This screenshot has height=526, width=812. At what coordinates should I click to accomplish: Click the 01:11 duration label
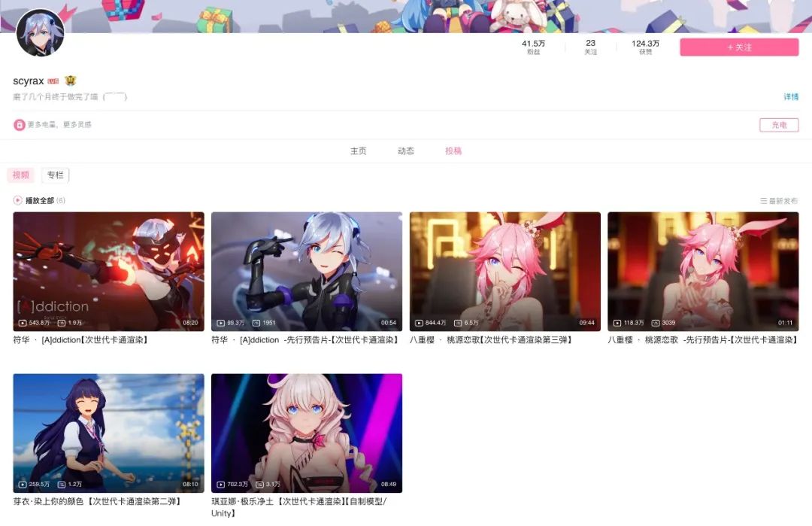[785, 323]
